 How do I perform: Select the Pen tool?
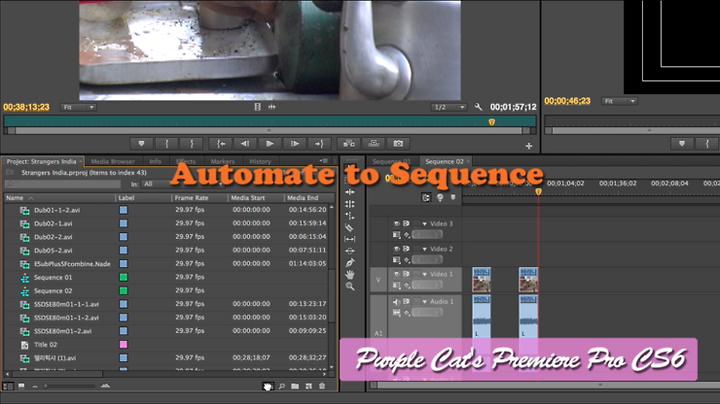[350, 263]
